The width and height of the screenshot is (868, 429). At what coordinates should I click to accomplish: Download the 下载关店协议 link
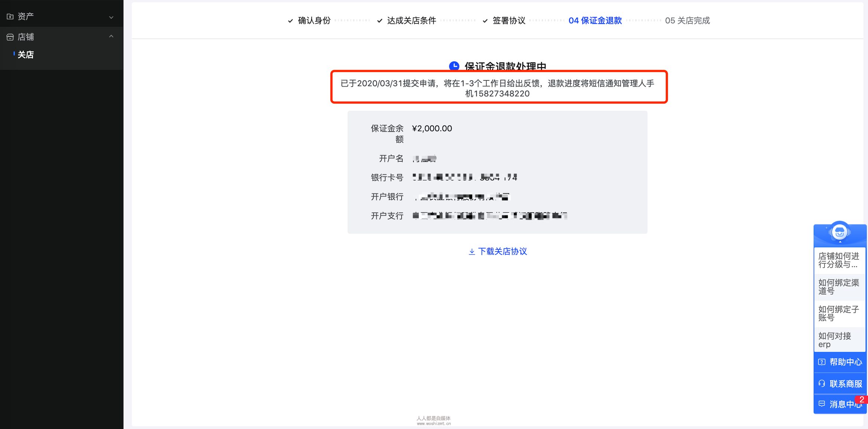502,252
